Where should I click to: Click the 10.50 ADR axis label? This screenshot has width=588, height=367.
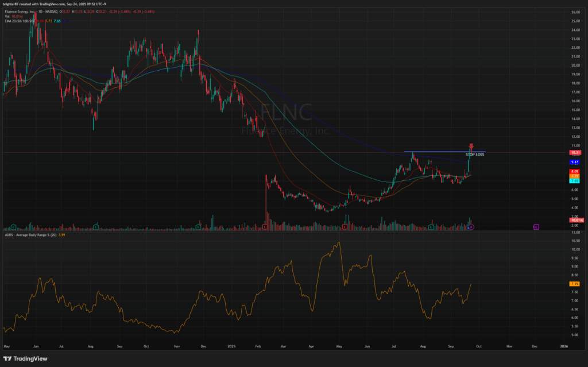pos(575,241)
